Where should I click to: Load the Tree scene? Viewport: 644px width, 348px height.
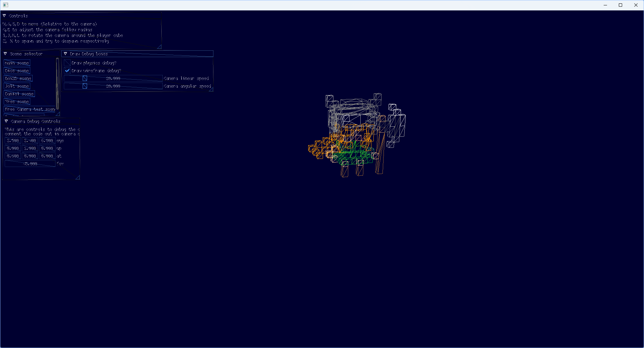17,101
